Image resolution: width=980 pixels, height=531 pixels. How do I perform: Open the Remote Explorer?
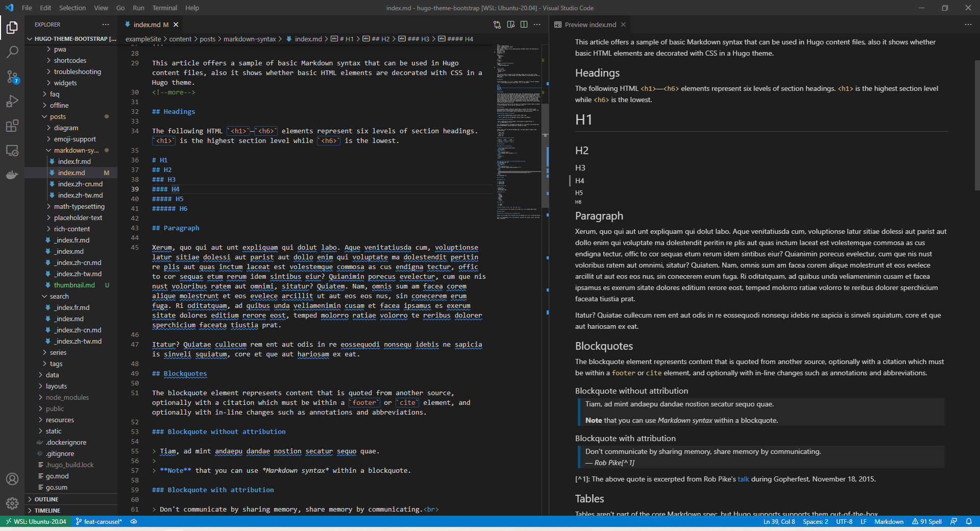click(x=12, y=151)
